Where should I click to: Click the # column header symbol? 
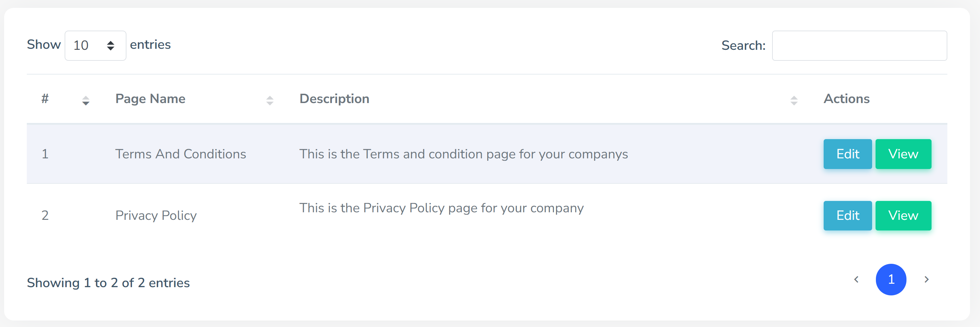coord(45,99)
